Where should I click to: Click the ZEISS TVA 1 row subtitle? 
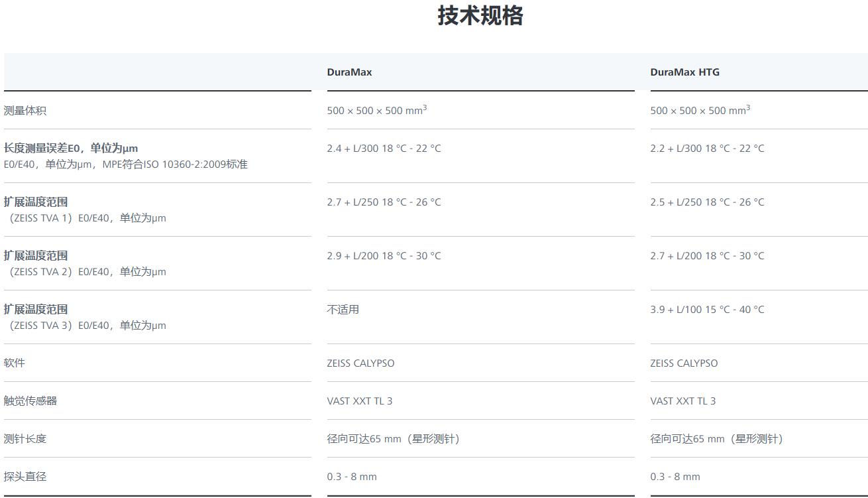pos(85,218)
